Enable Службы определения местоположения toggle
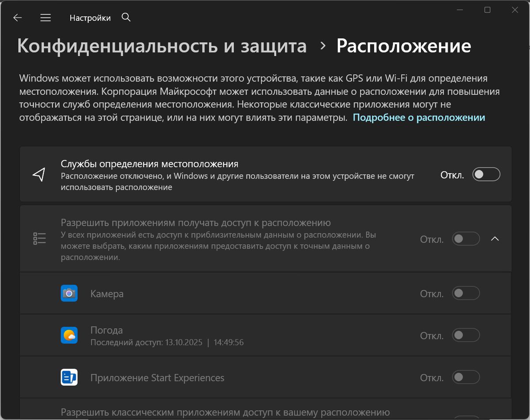Image resolution: width=530 pixels, height=420 pixels. tap(486, 174)
